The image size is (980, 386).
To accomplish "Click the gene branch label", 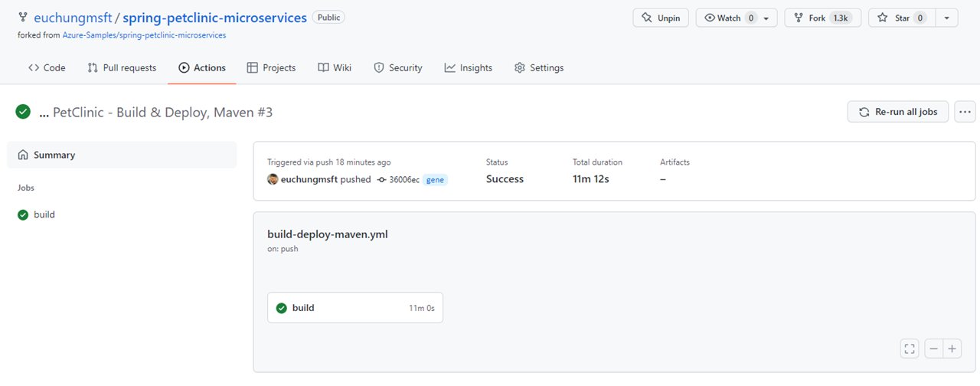I will pos(435,179).
